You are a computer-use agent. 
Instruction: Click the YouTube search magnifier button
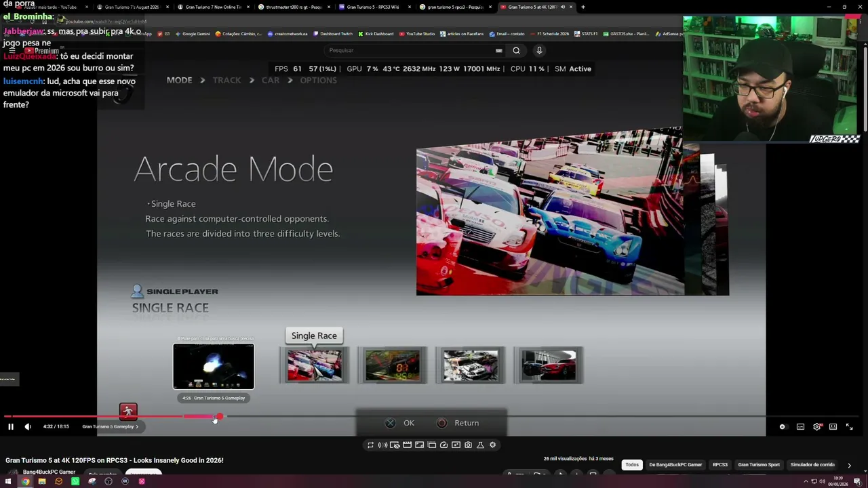pyautogui.click(x=516, y=50)
